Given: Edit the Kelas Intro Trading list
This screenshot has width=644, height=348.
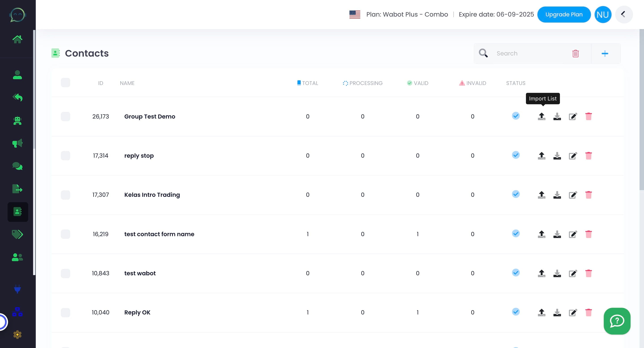Looking at the screenshot, I should (573, 195).
